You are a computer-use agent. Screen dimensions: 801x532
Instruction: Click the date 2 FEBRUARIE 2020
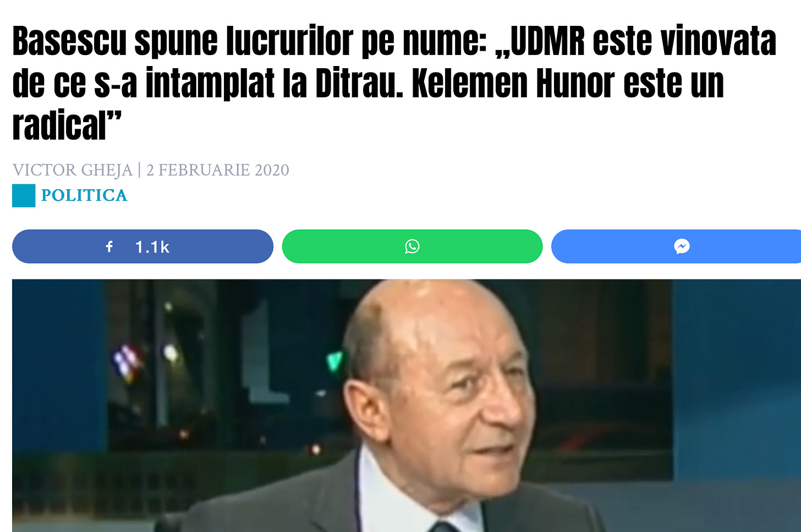(218, 170)
